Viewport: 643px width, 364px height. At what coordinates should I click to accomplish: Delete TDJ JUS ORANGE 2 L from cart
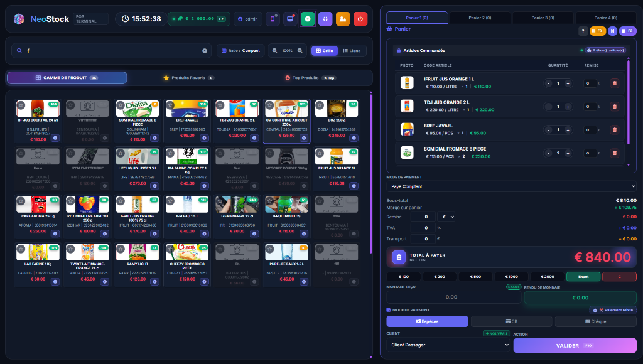tap(614, 107)
